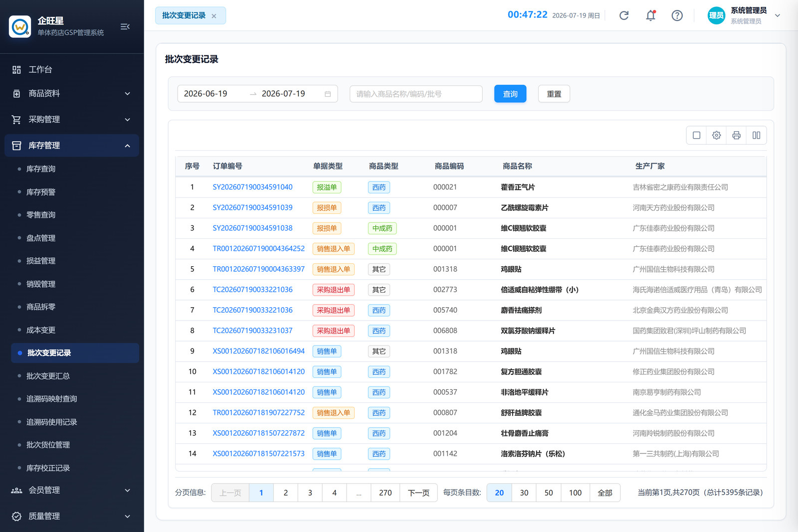Click the user avatar 理员

click(716, 15)
